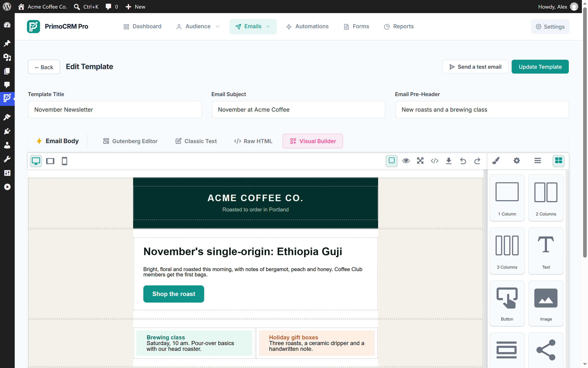Redo the last builder change
Image resolution: width=588 pixels, height=368 pixels.
477,161
